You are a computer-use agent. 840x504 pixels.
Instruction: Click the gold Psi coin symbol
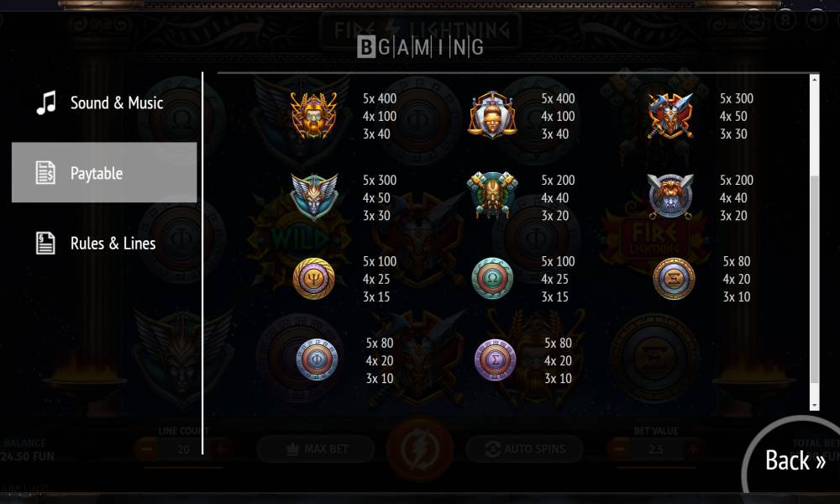(x=314, y=279)
